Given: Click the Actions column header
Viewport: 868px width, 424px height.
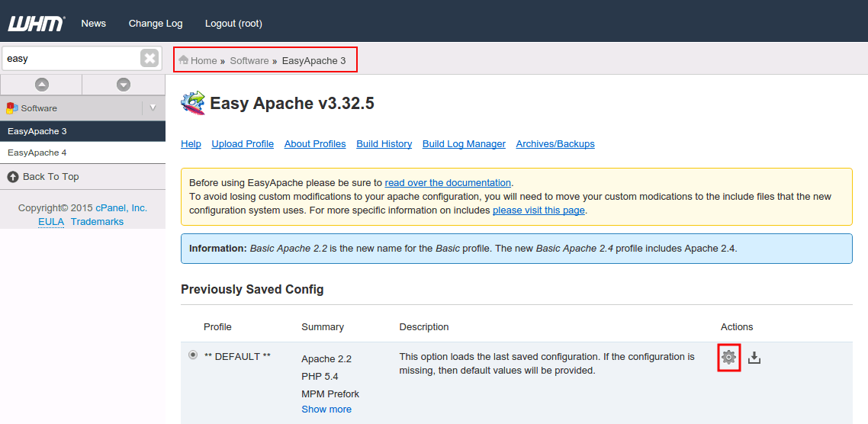Looking at the screenshot, I should pyautogui.click(x=737, y=327).
